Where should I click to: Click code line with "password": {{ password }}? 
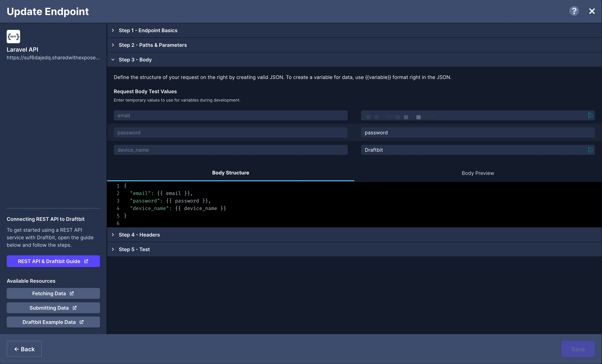tap(170, 201)
